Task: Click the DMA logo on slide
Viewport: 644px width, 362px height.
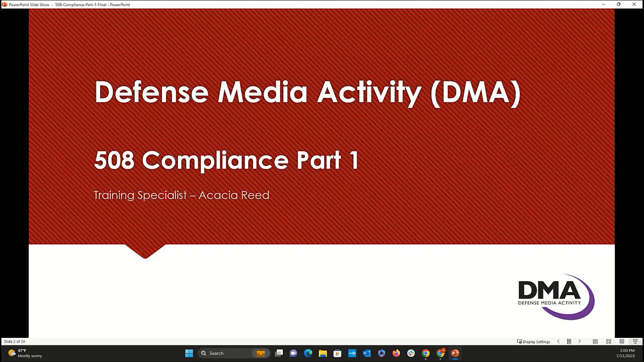Action: pyautogui.click(x=556, y=297)
